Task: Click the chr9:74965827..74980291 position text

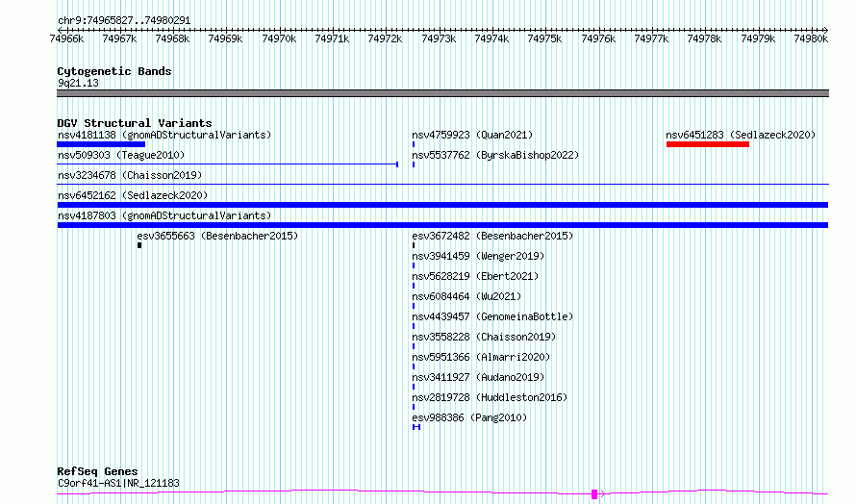Action: [124, 21]
